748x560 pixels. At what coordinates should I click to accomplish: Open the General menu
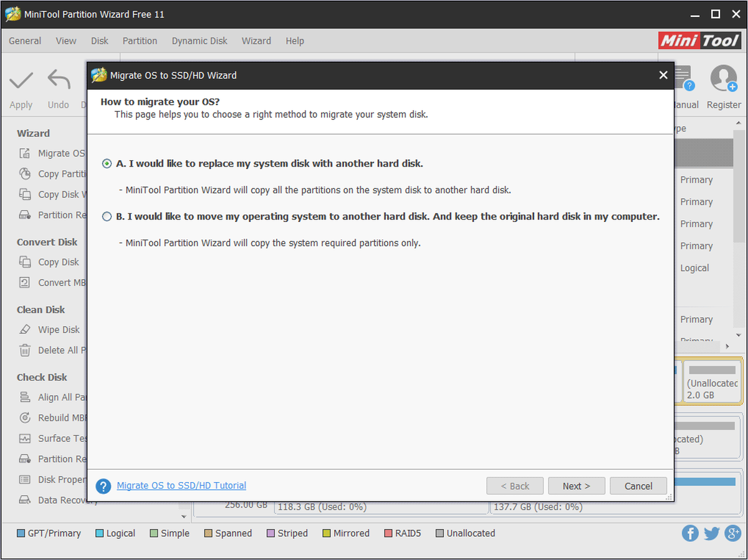pos(25,41)
